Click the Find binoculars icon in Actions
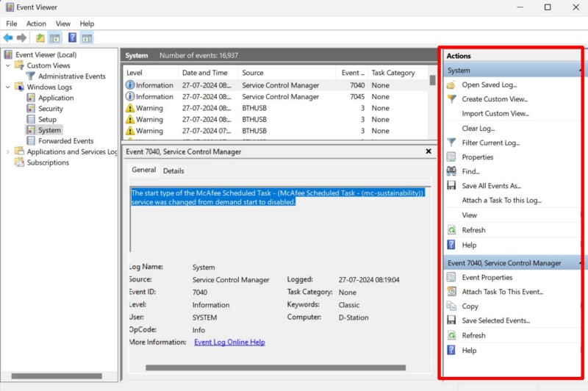The height and width of the screenshot is (391, 588). click(x=451, y=171)
